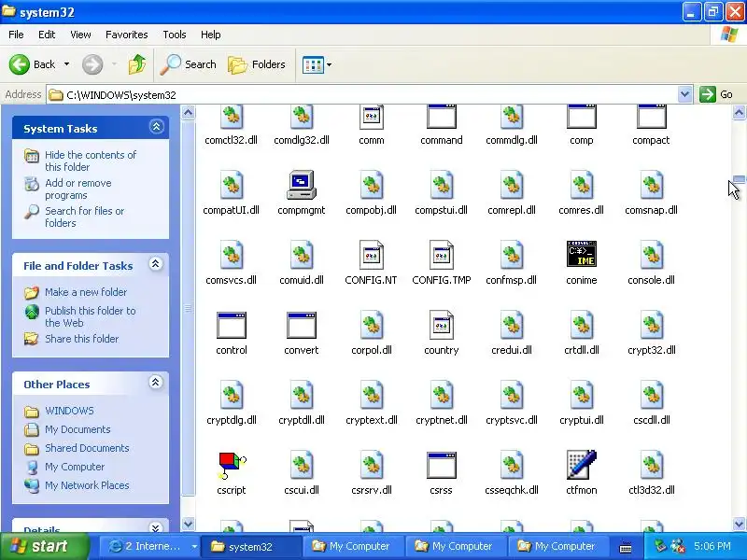Click the task pane scroll down arrow

point(189,525)
